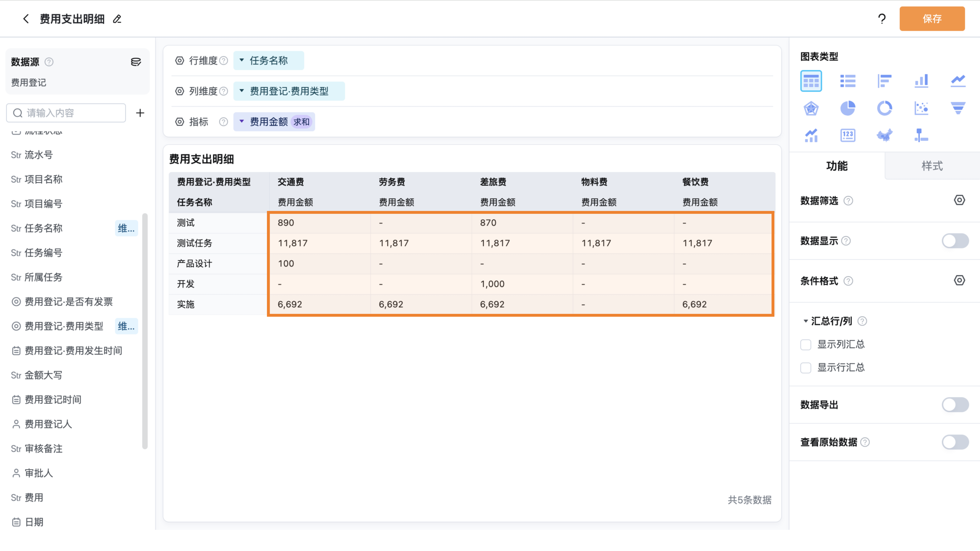Click the help icon next to 数据源
Viewport: 980px width, 551px height.
coord(49,62)
